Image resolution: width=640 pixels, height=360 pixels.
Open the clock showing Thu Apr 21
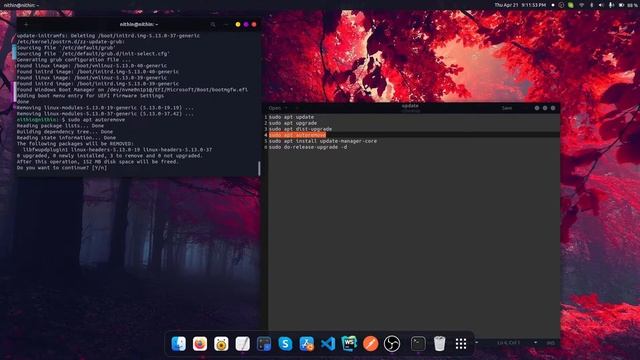click(520, 5)
